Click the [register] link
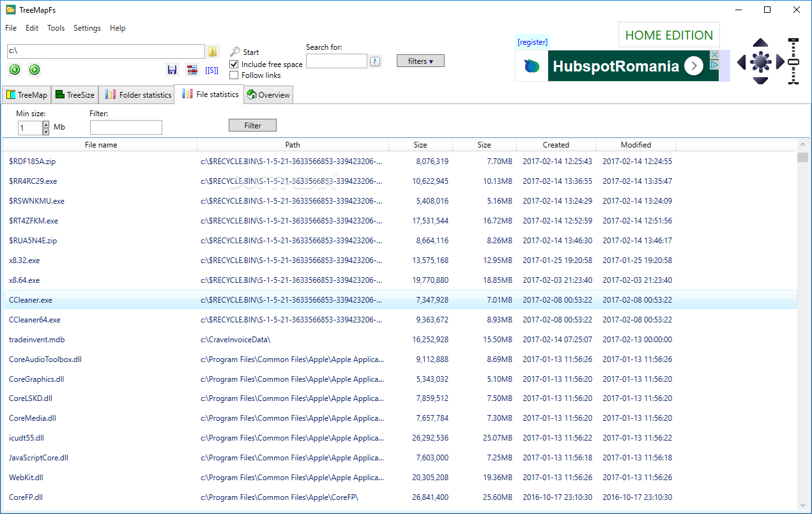This screenshot has width=812, height=514. 532,42
